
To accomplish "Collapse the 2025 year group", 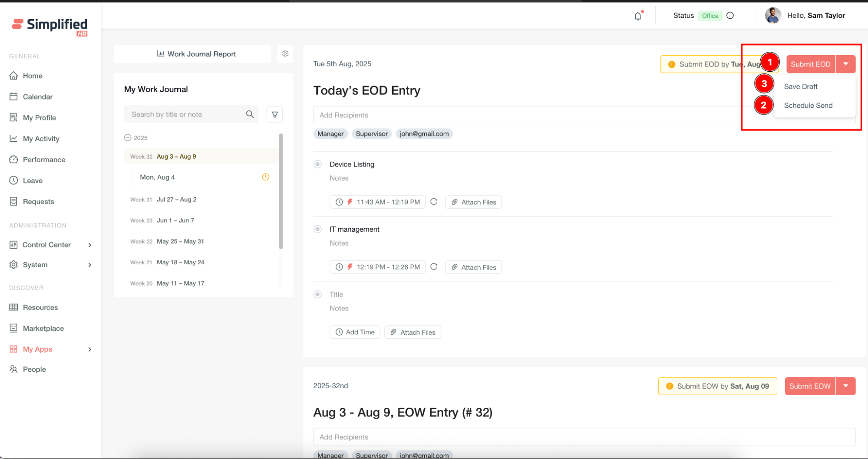I will click(128, 138).
